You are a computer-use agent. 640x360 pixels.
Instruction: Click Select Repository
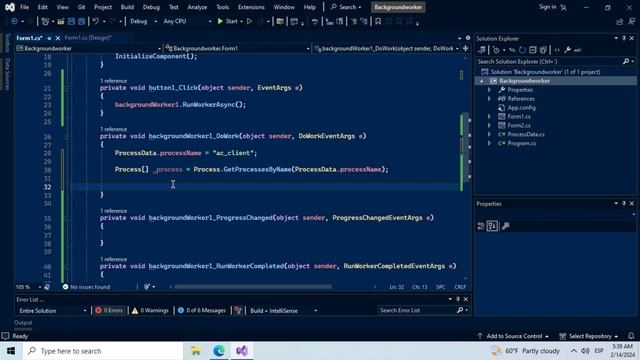coord(588,336)
